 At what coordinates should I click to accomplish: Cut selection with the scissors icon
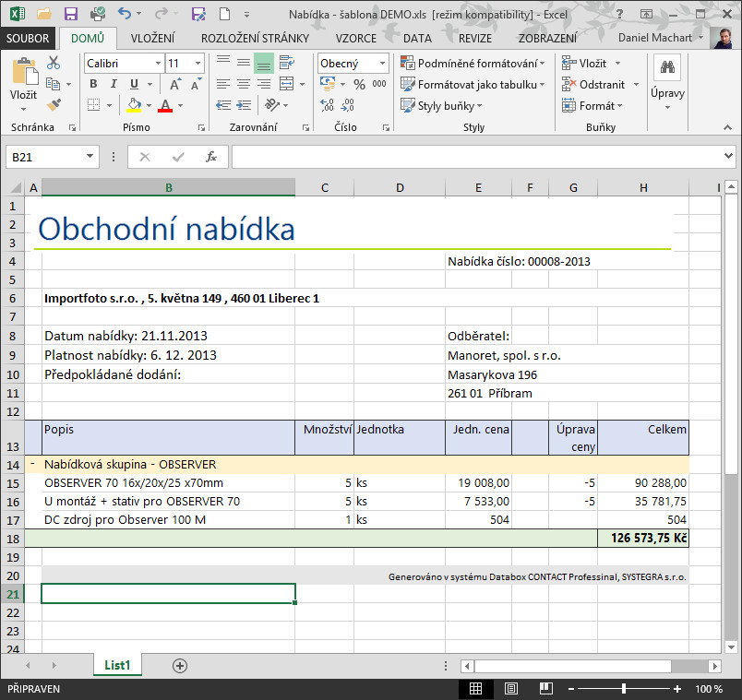[x=54, y=63]
